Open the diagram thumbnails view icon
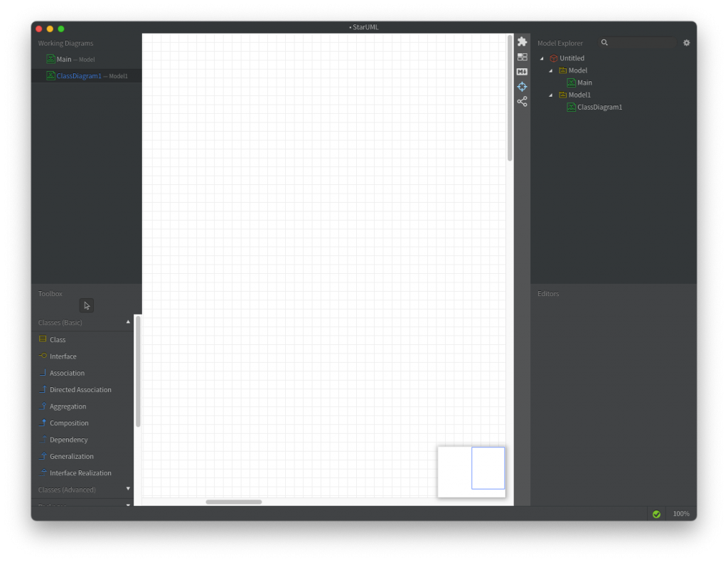Screen dimensions: 728x562 coord(523,57)
